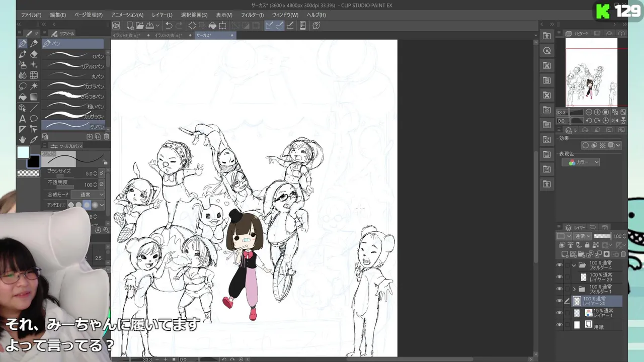Toggle the checkbox beside フォルダー 4
This screenshot has height=362, width=644.
click(x=567, y=265)
